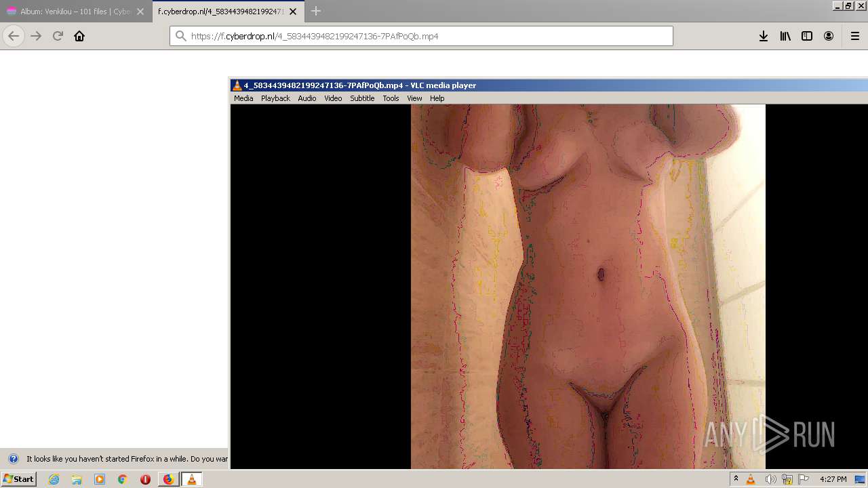Open a new Firefox tab

pos(315,12)
